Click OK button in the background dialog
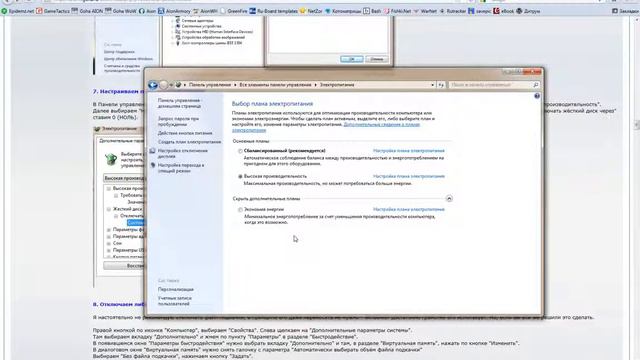The height and width of the screenshot is (360, 640). (x=351, y=59)
